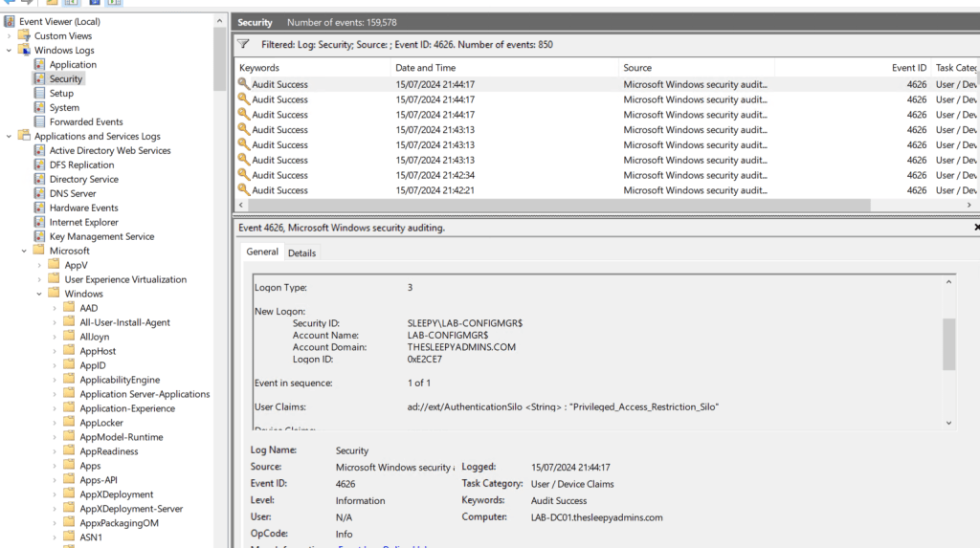Image resolution: width=980 pixels, height=548 pixels.
Task: Select the Security log in Windows Logs
Action: coord(66,78)
